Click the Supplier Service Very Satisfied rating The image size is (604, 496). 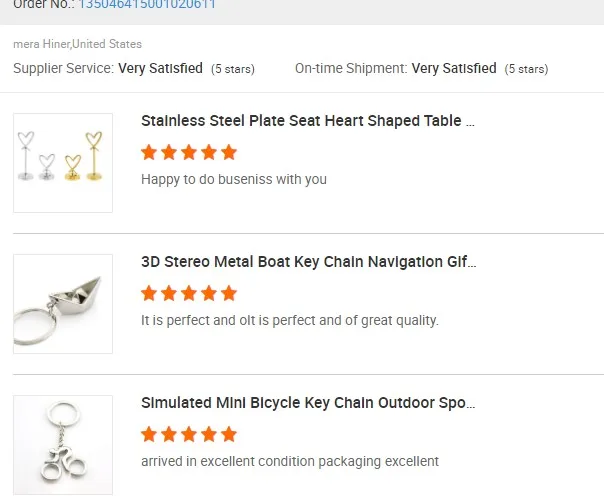[x=160, y=69]
